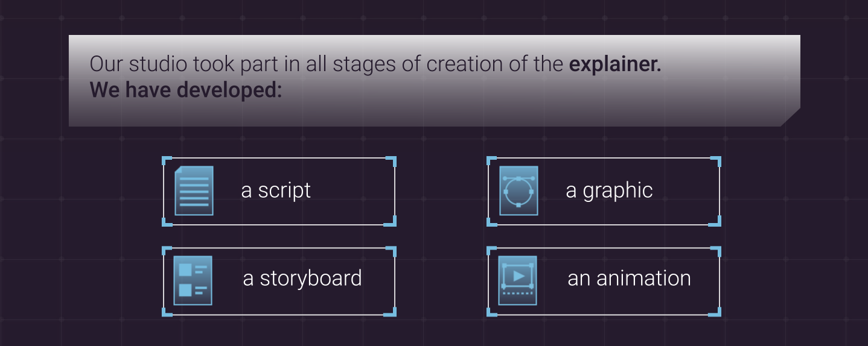Screen dimensions: 868x346
Task: Click the animation video player icon
Action: pos(517,280)
